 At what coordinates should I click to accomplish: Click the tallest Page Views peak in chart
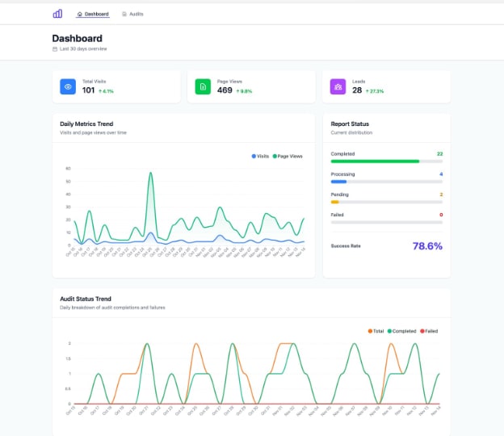[150, 173]
